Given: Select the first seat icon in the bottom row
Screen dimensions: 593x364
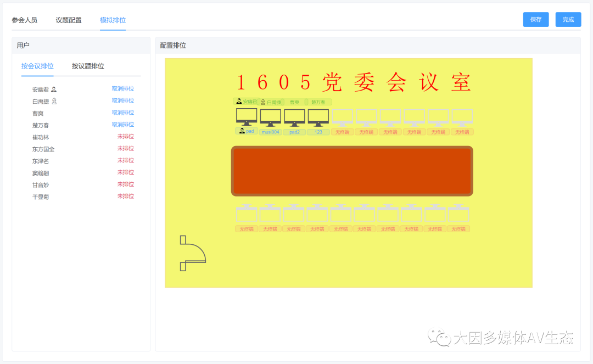Looking at the screenshot, I should [247, 213].
